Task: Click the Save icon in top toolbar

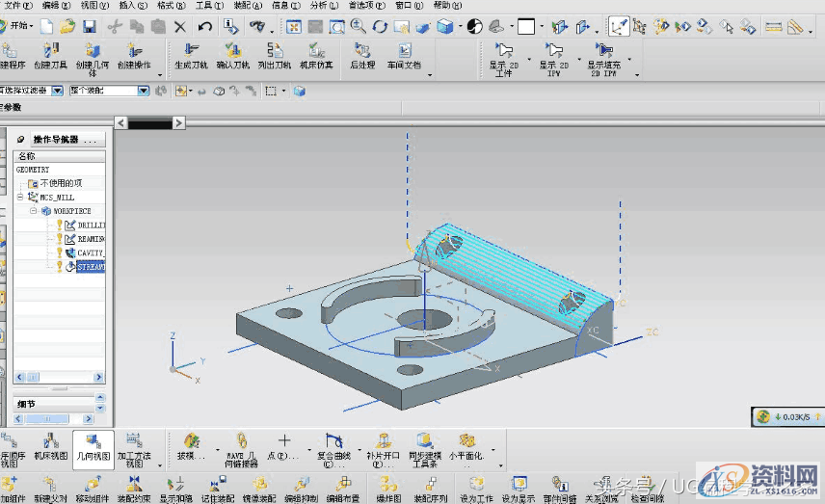Action: [90, 27]
